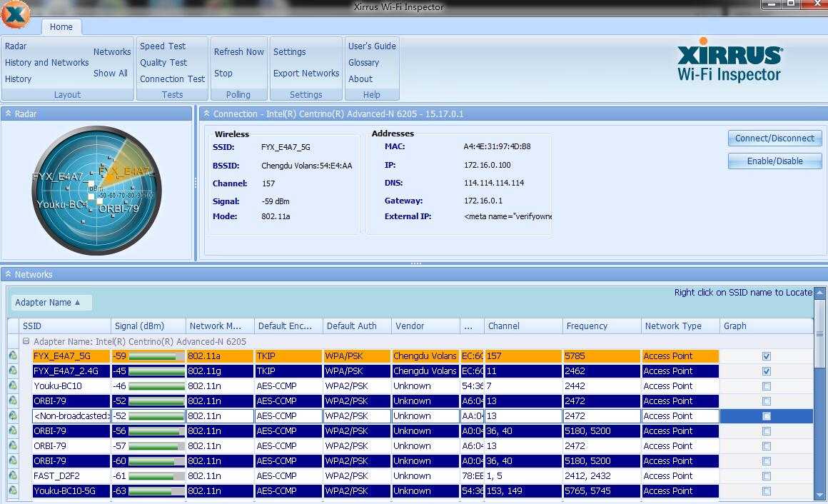Uncheck the graph checkbox for FYX_E4A7_2.4G
This screenshot has width=828, height=504.
tap(766, 371)
